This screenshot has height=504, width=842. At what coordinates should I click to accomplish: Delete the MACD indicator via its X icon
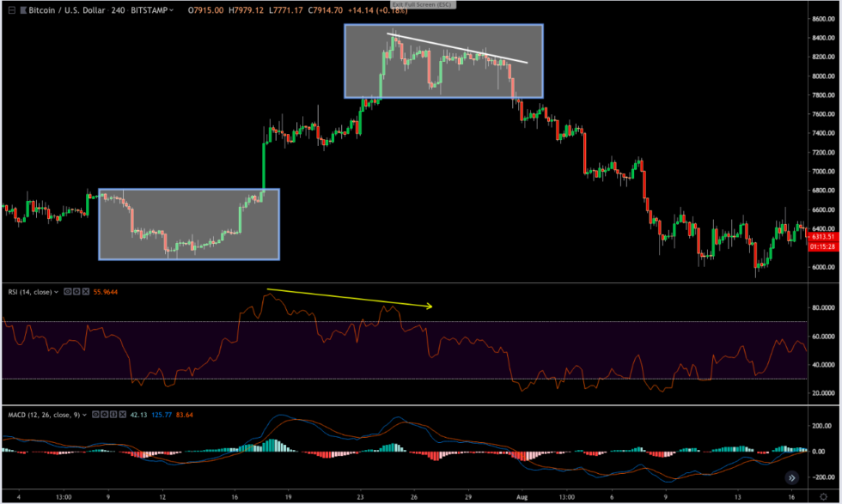122,413
